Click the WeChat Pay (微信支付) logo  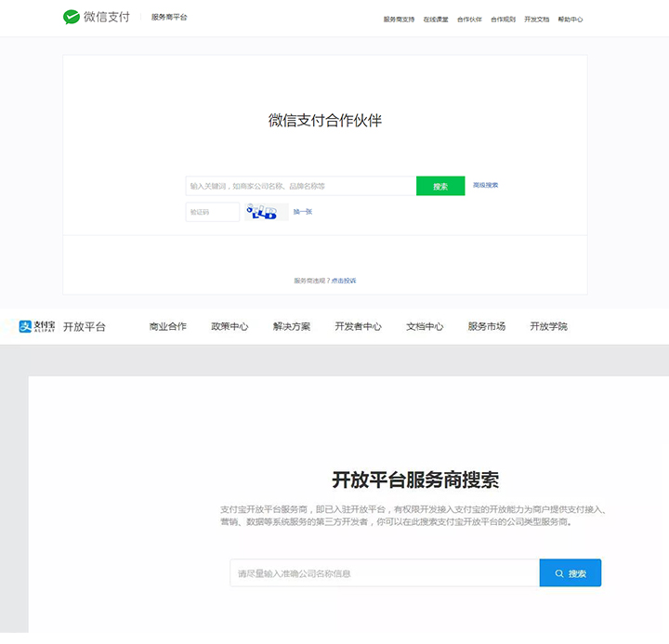pyautogui.click(x=97, y=17)
